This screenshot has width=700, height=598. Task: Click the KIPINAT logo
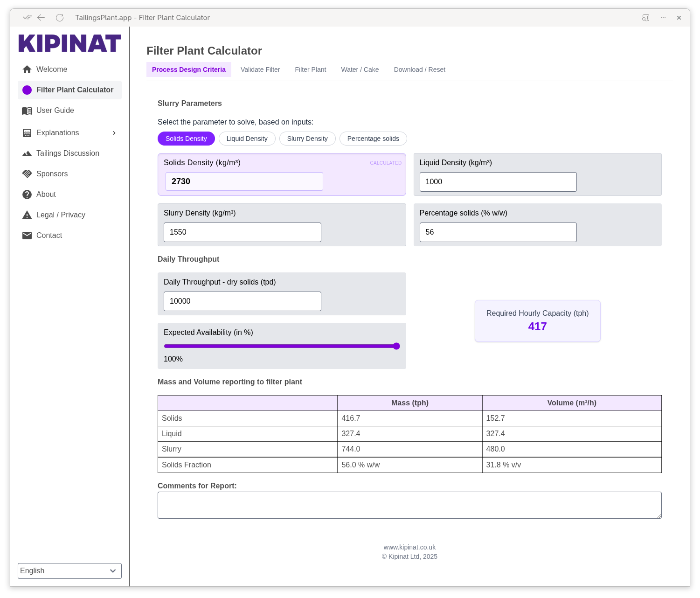click(69, 43)
